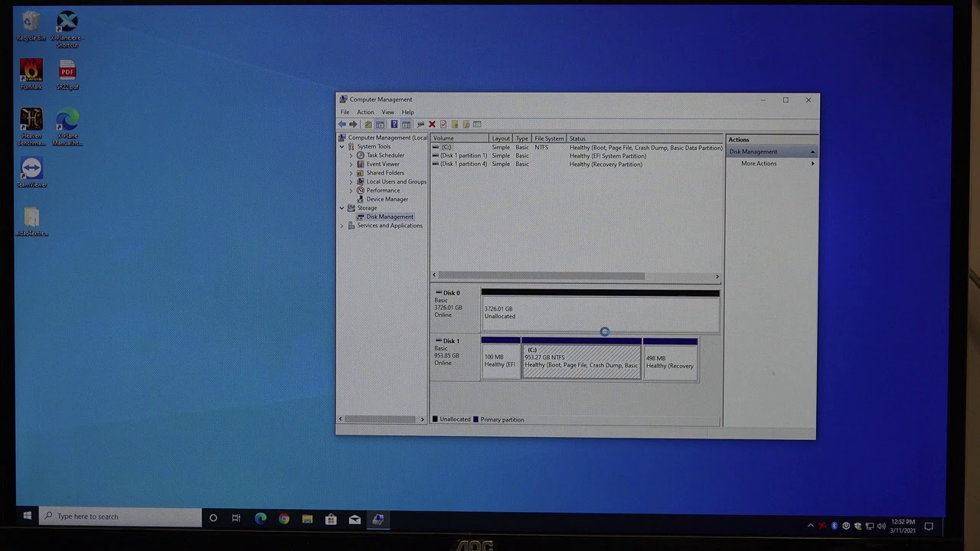980x551 pixels.
Task: Click the Bluetooth tray icon
Action: tap(835, 526)
